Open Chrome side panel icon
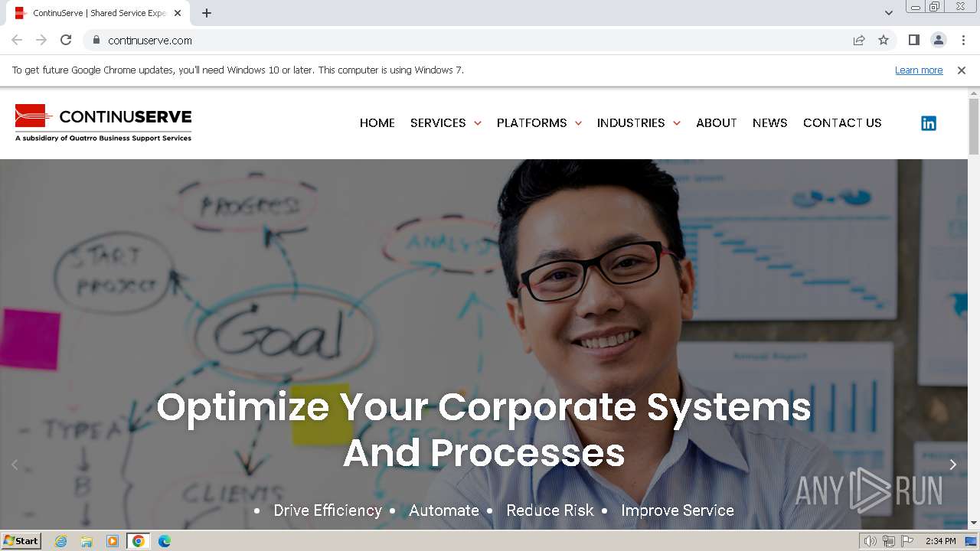 [913, 40]
